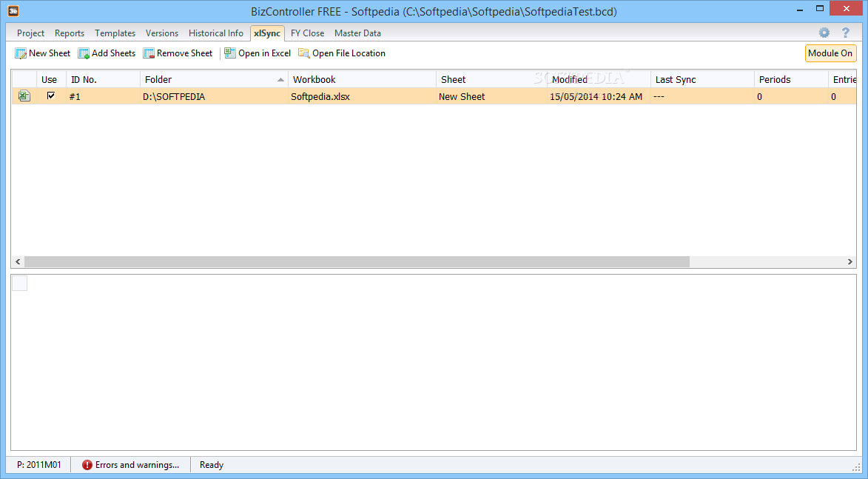Switch to the FY Close tab
868x479 pixels.
click(307, 33)
